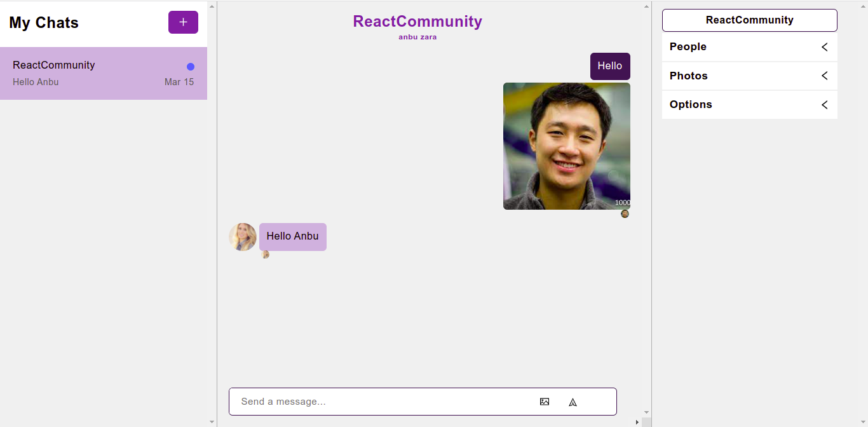Click the small read-receipt avatar below Hello Anbu
The width and height of the screenshot is (868, 427).
tap(266, 255)
